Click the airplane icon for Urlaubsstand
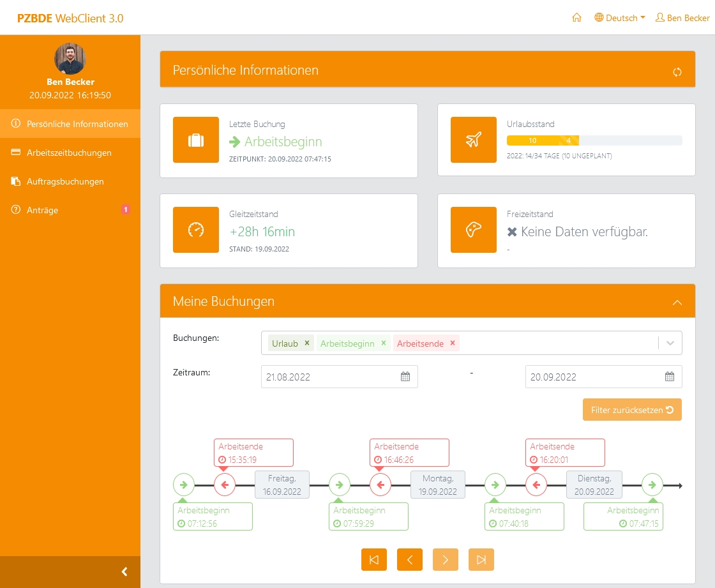715x588 pixels. click(x=473, y=140)
